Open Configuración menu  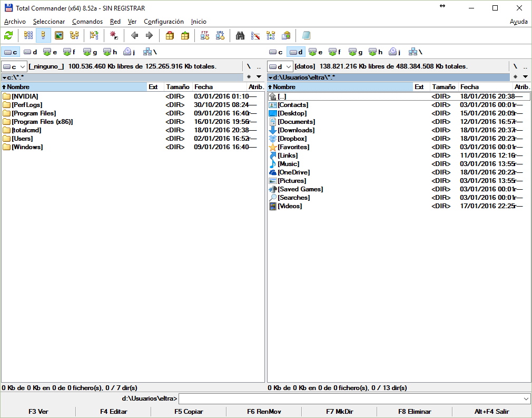click(164, 22)
